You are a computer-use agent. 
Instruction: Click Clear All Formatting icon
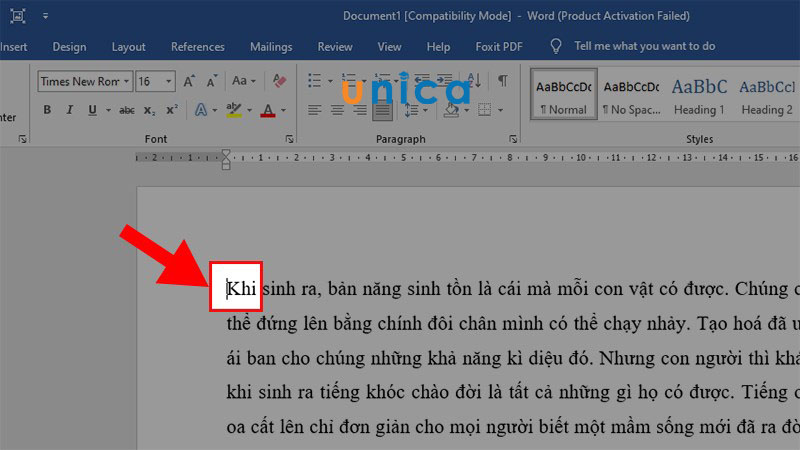coord(279,81)
